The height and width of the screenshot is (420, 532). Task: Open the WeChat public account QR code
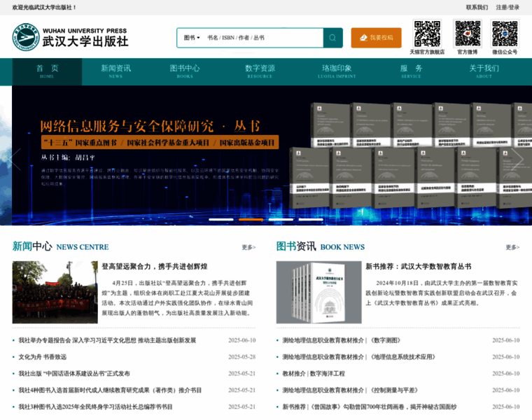505,34
